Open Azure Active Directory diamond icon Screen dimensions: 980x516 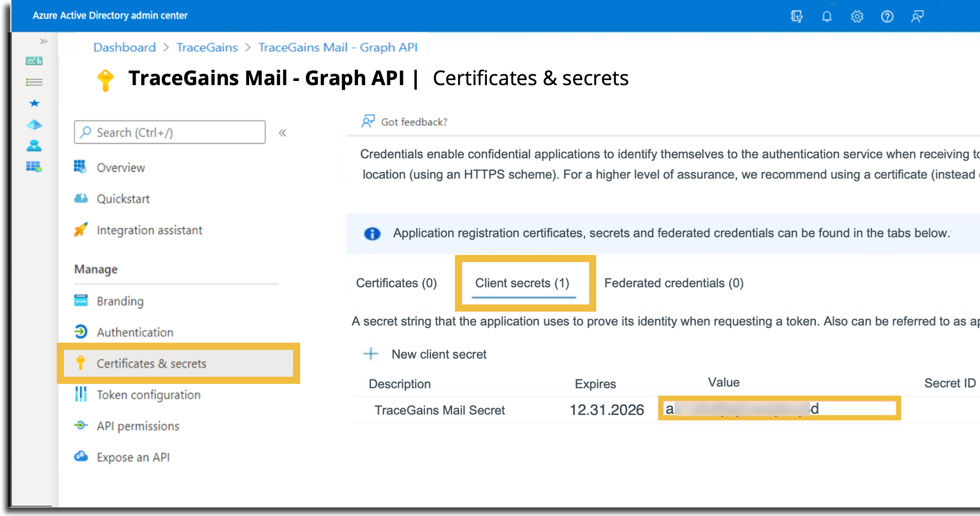pos(34,124)
